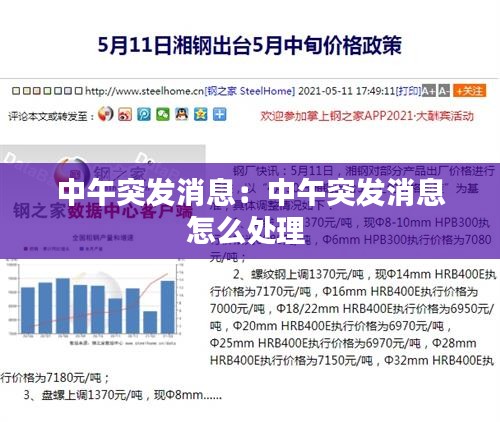The width and height of the screenshot is (500, 422).
Task: Open more sharing options plus icon
Action: (220, 115)
